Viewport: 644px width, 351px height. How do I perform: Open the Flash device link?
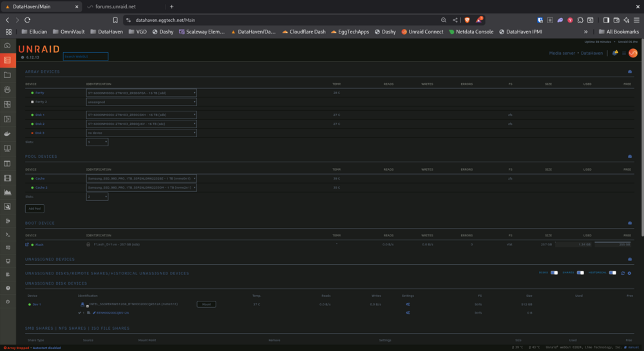(x=39, y=245)
